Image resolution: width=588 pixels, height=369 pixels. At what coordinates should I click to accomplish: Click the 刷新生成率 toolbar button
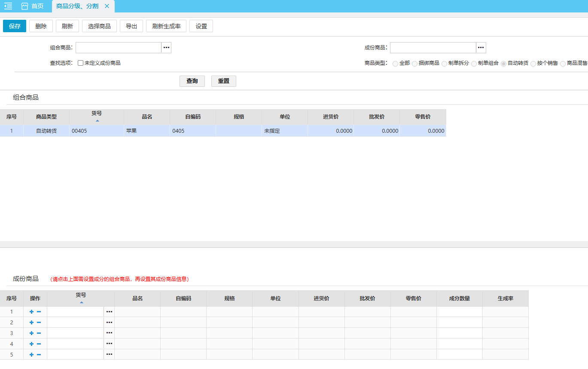tap(166, 26)
